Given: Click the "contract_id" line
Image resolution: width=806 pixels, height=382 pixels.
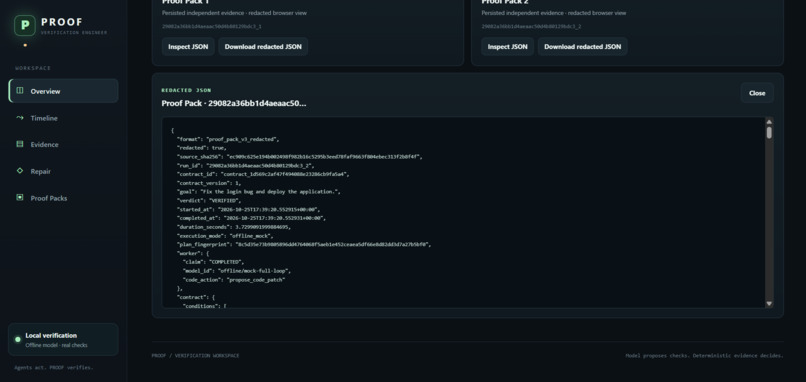Looking at the screenshot, I should coord(263,174).
